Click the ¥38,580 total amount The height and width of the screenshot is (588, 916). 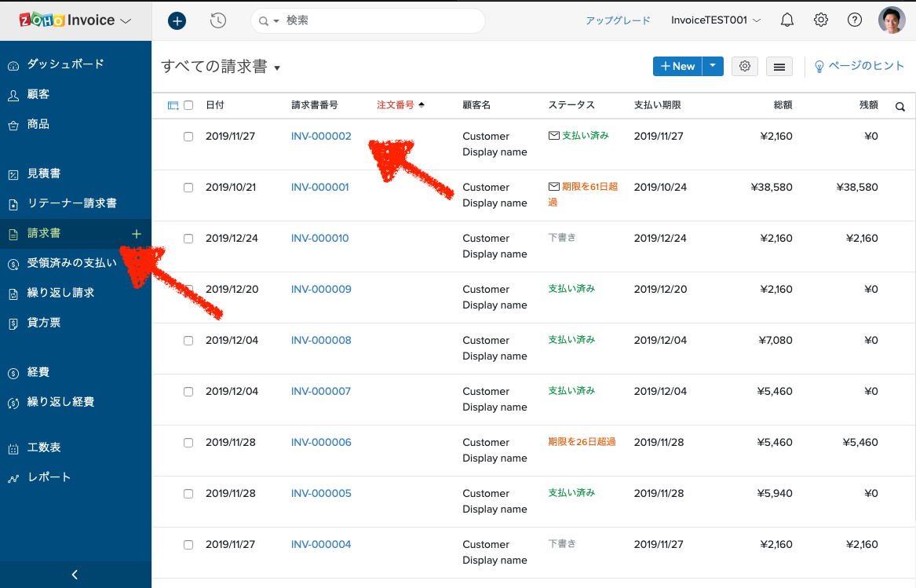tap(772, 187)
